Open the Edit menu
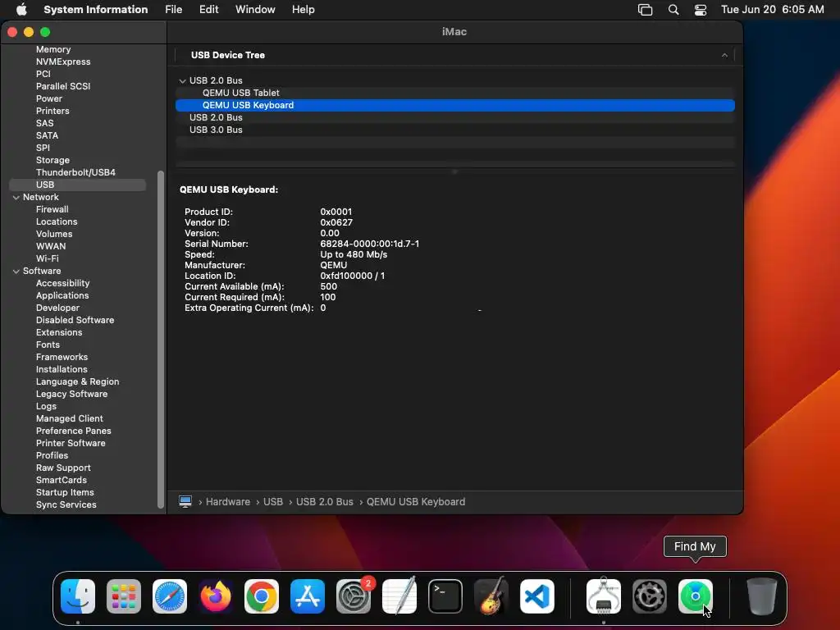The width and height of the screenshot is (840, 630). 208,10
